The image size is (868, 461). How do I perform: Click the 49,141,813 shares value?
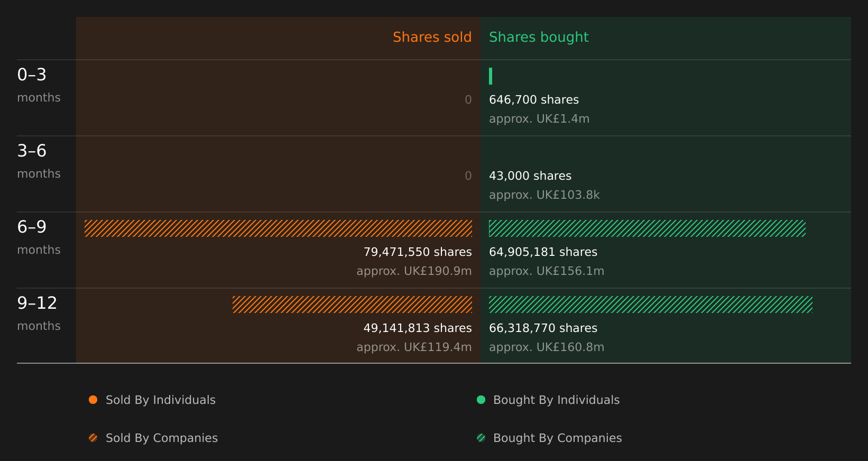coord(418,328)
